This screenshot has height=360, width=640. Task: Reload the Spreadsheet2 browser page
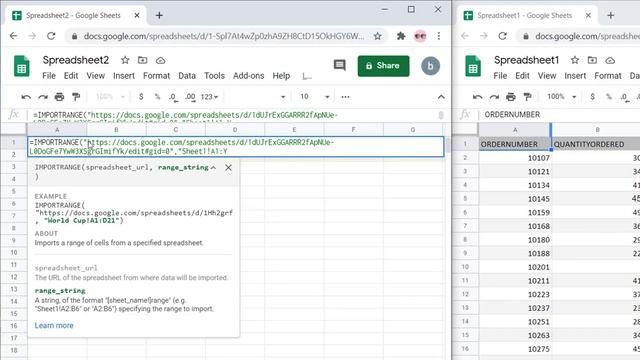coord(51,36)
